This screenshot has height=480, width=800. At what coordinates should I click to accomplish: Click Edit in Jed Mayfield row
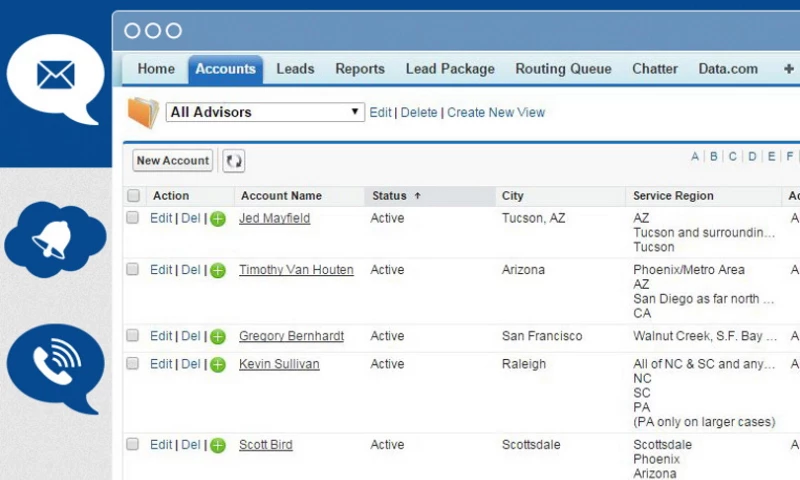161,218
